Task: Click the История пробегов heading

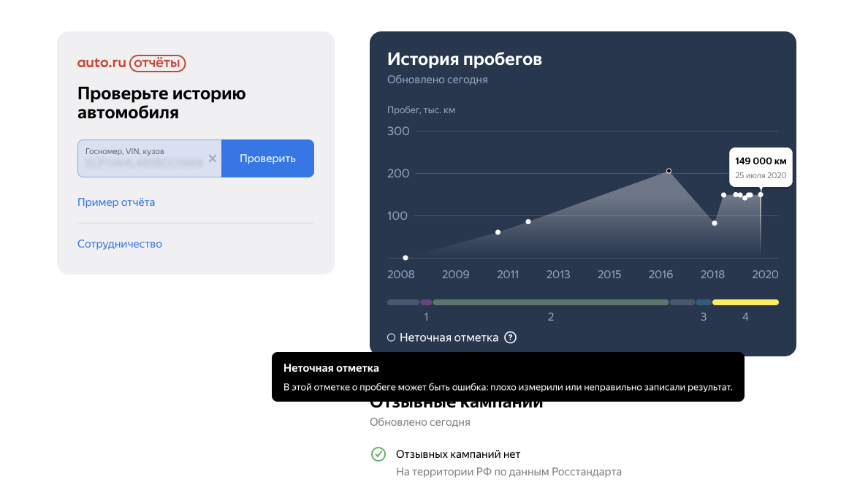Action: pos(465,59)
